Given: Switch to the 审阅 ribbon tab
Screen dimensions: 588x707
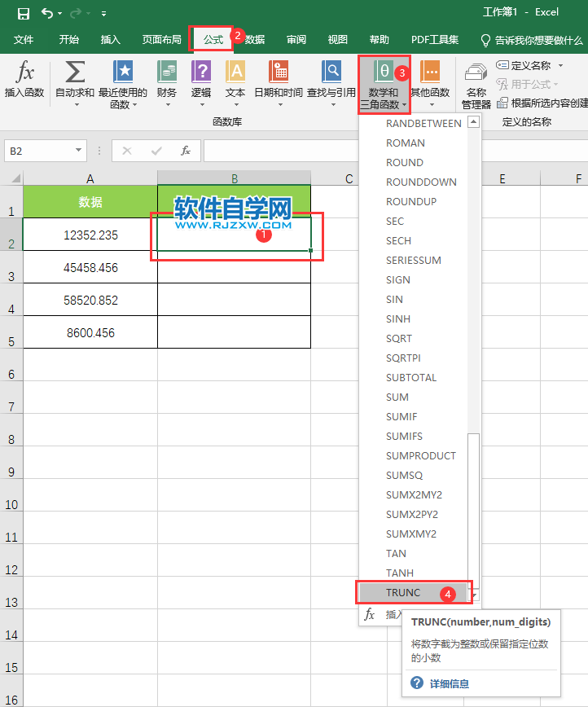Looking at the screenshot, I should point(296,40).
